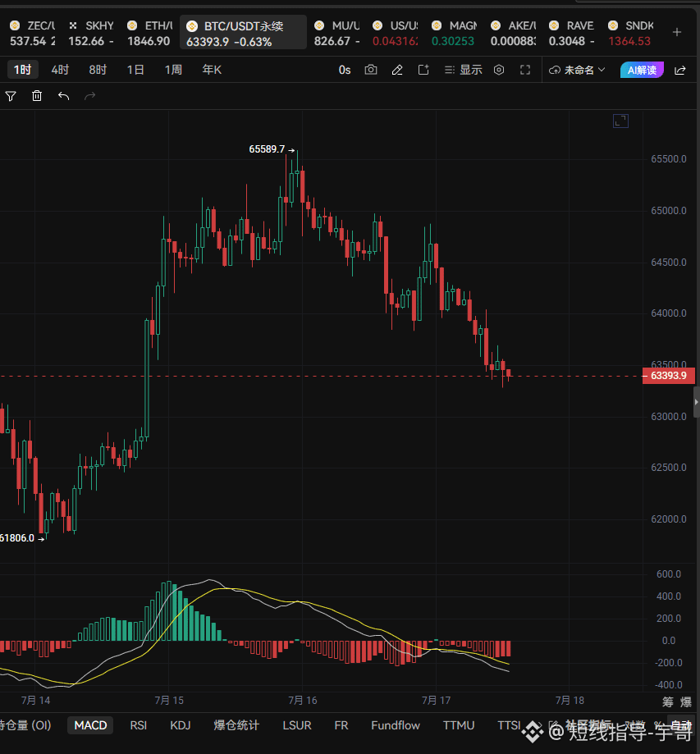
Task: Select the MACD indicator tab
Action: tap(90, 725)
